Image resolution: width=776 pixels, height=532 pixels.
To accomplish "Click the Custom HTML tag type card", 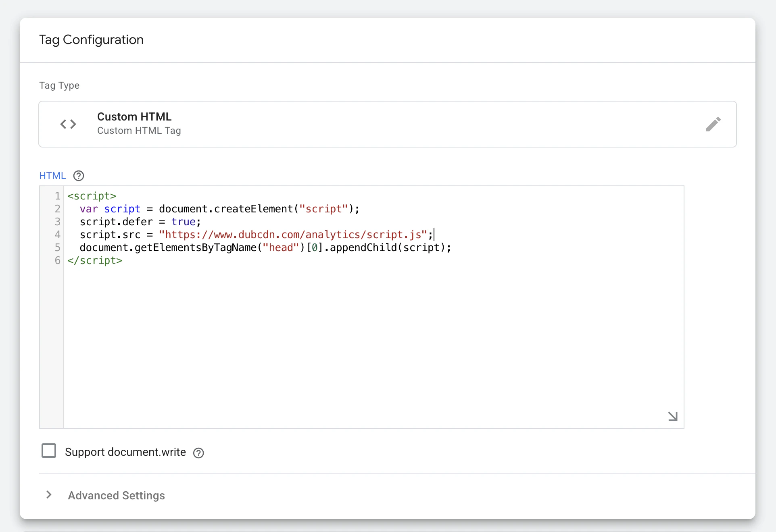I will [x=387, y=124].
